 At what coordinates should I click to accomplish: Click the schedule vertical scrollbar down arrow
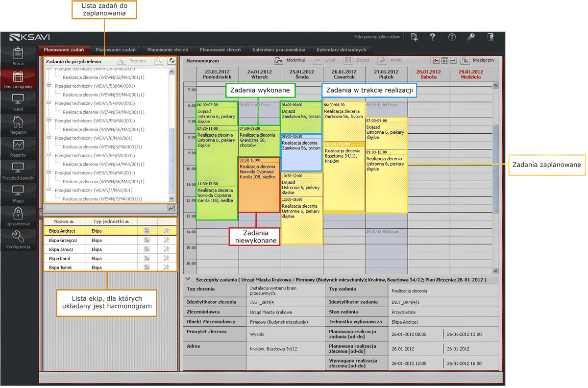pos(495,270)
